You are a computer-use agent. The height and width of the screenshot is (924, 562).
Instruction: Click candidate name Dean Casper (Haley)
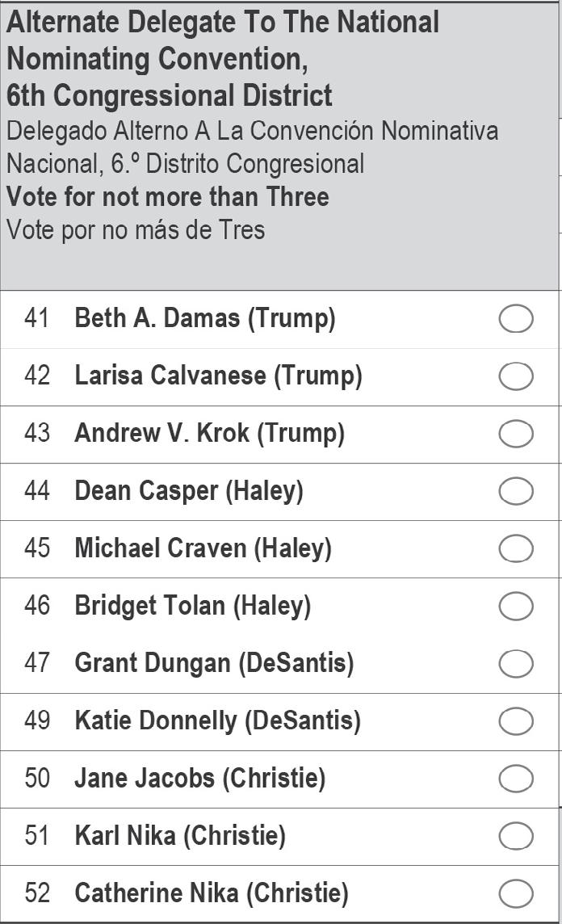click(x=189, y=491)
